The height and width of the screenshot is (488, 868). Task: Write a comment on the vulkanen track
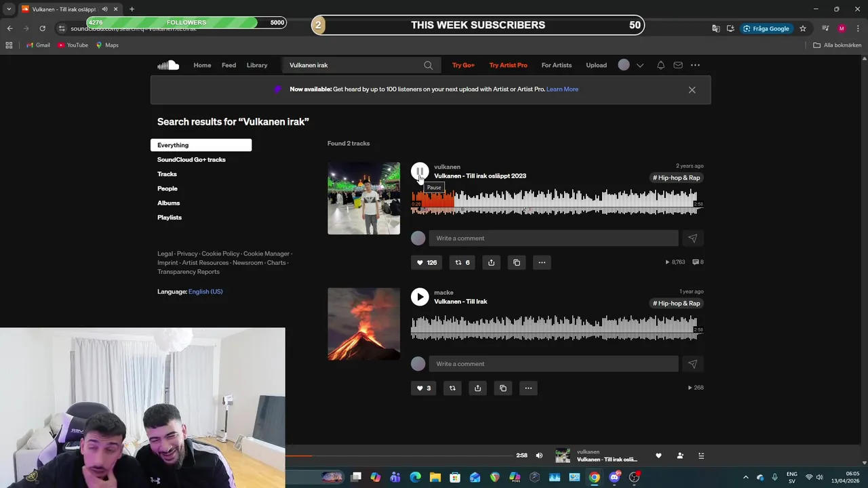(553, 238)
